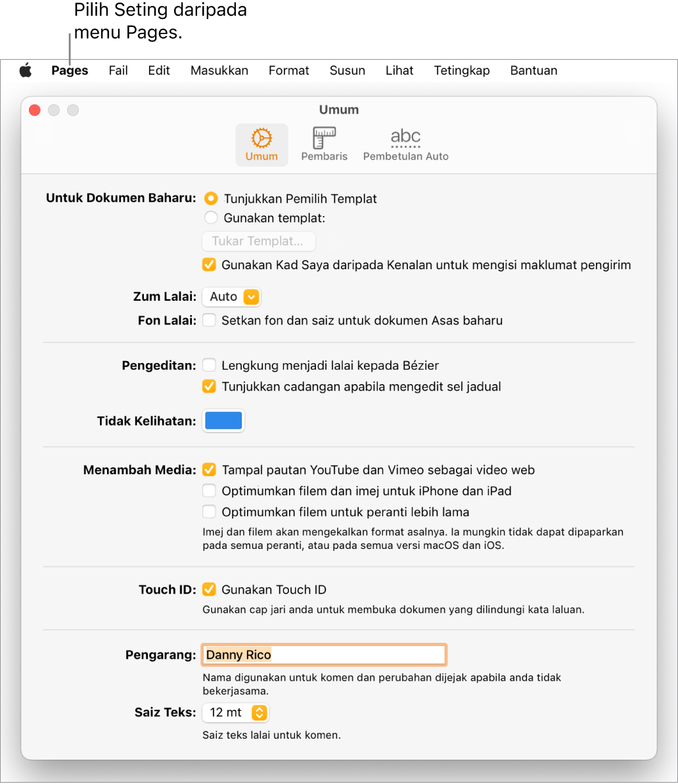This screenshot has width=678, height=784.
Task: Select Tunjukkan Pemilih Templat radio button
Action: pos(211,198)
